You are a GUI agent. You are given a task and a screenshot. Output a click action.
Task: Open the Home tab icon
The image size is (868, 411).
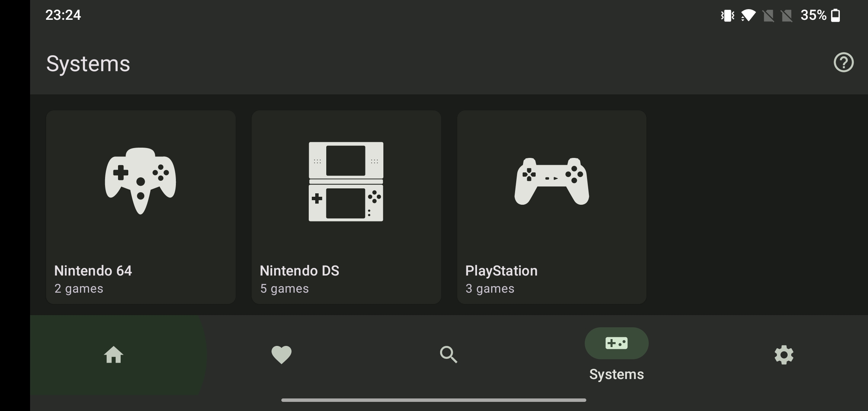[x=114, y=355]
